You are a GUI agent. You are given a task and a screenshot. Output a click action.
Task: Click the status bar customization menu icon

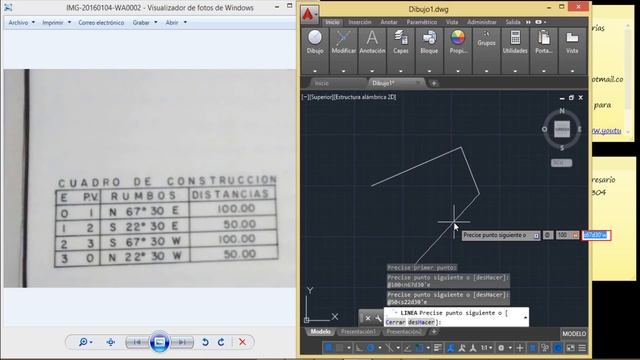[x=582, y=348]
